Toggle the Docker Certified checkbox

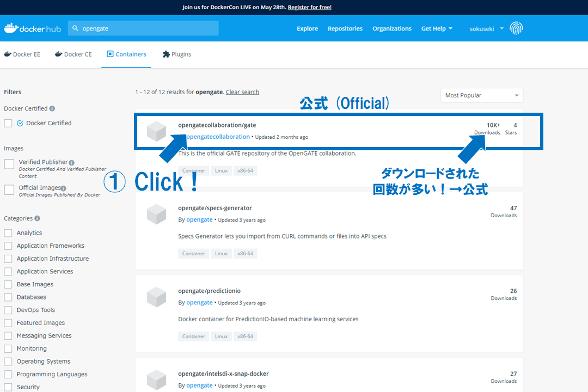(x=8, y=123)
